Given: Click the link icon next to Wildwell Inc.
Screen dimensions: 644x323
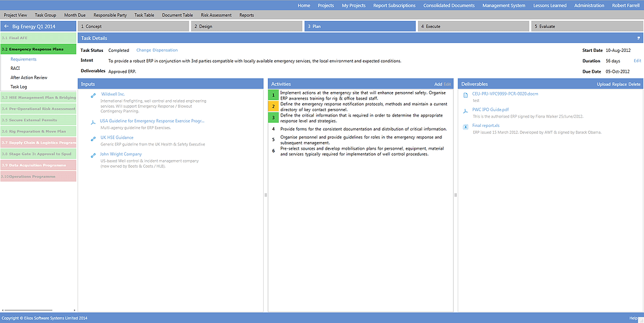Looking at the screenshot, I should 93,95.
